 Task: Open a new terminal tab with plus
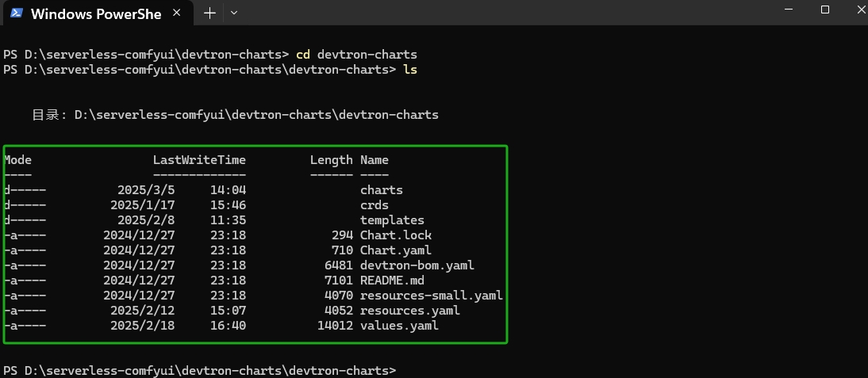(209, 13)
